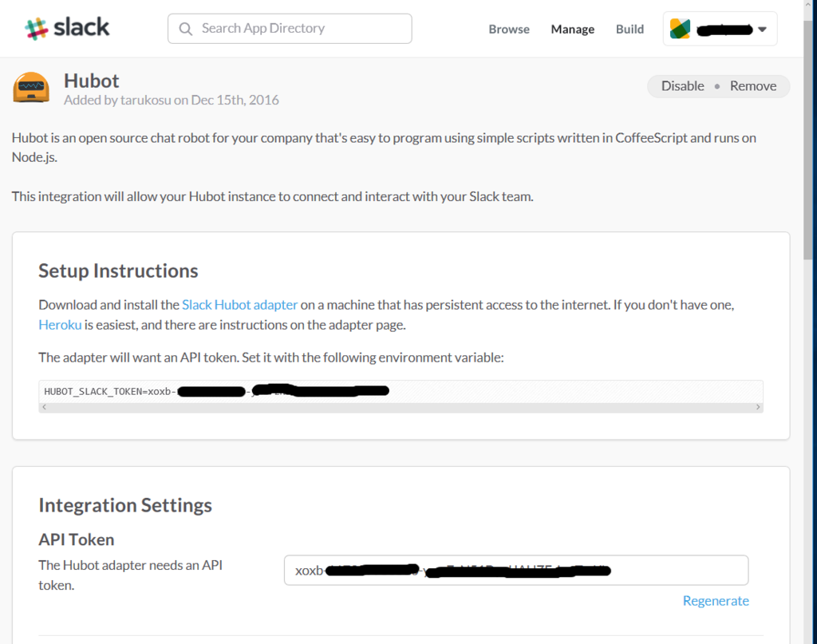Click the Hubot robot app icon
The height and width of the screenshot is (644, 817).
coord(31,87)
